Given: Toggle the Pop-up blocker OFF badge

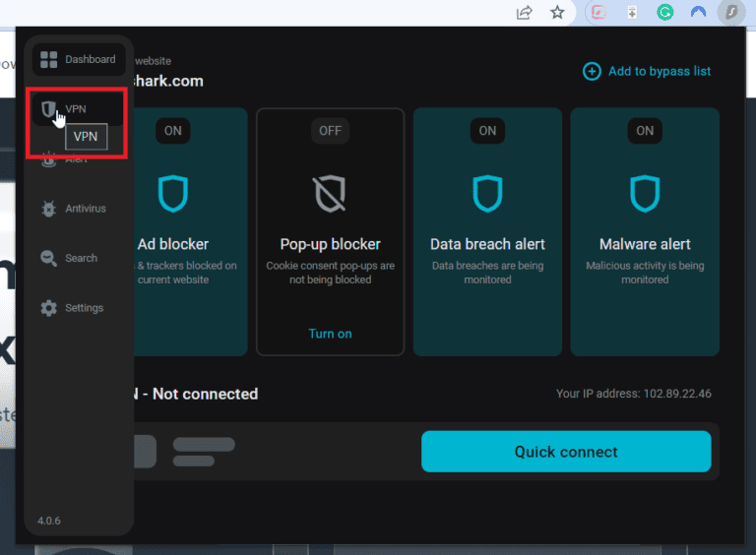Looking at the screenshot, I should tap(331, 131).
